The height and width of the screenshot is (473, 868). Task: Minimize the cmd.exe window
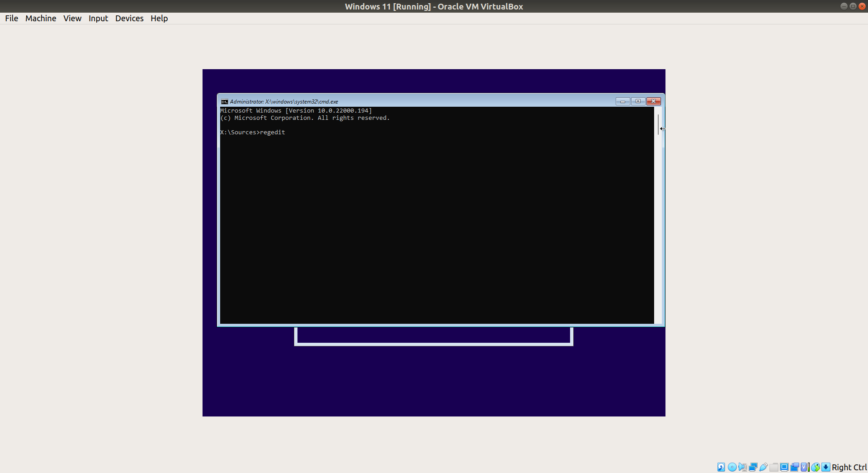(623, 101)
